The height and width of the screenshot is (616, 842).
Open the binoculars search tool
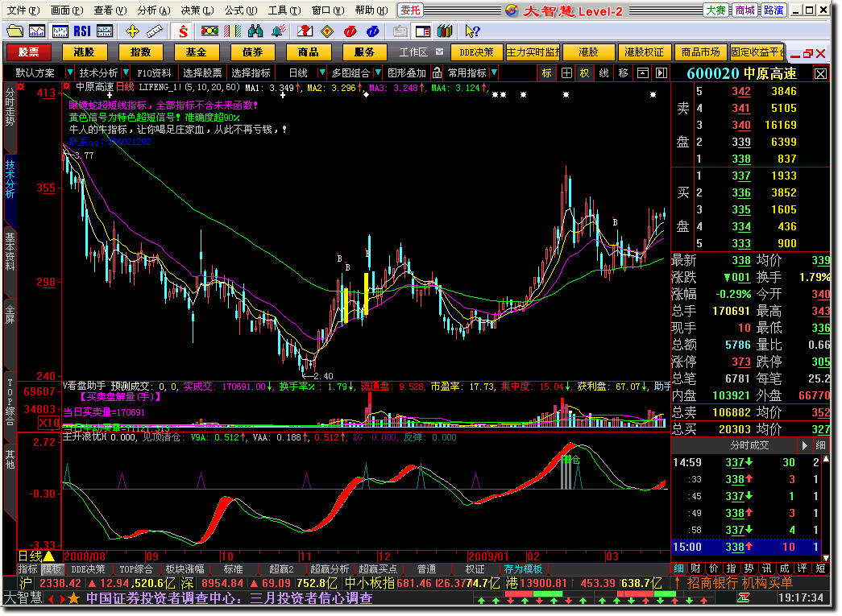(255, 31)
